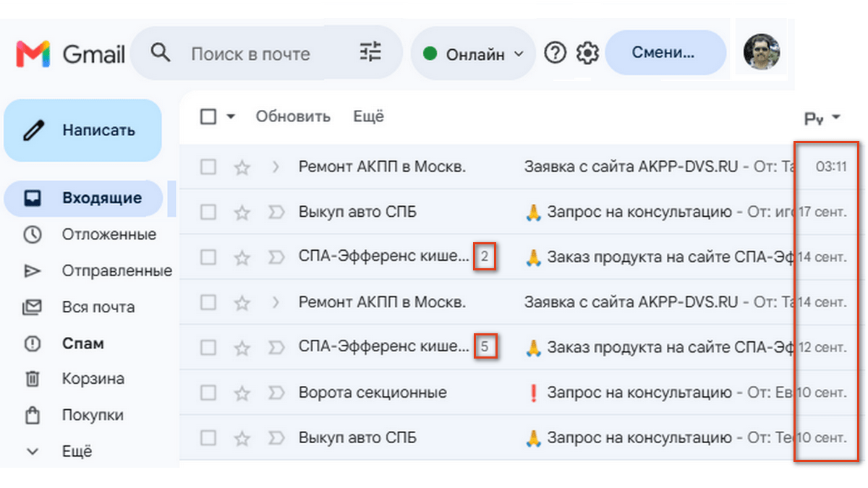This screenshot has width=868, height=488.
Task: Open the account profile picture
Action: 762,52
